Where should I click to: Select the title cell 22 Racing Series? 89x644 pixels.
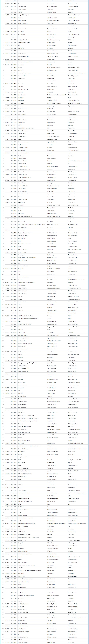[32, 7]
